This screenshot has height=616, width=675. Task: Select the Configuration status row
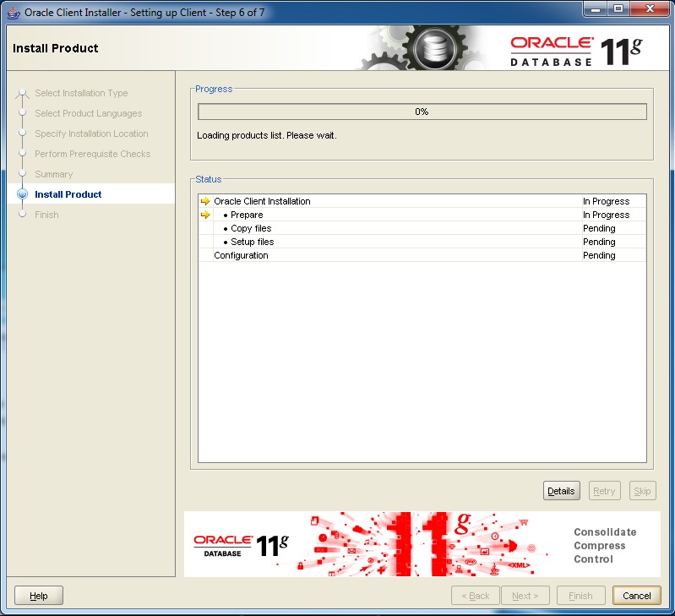[x=422, y=255]
